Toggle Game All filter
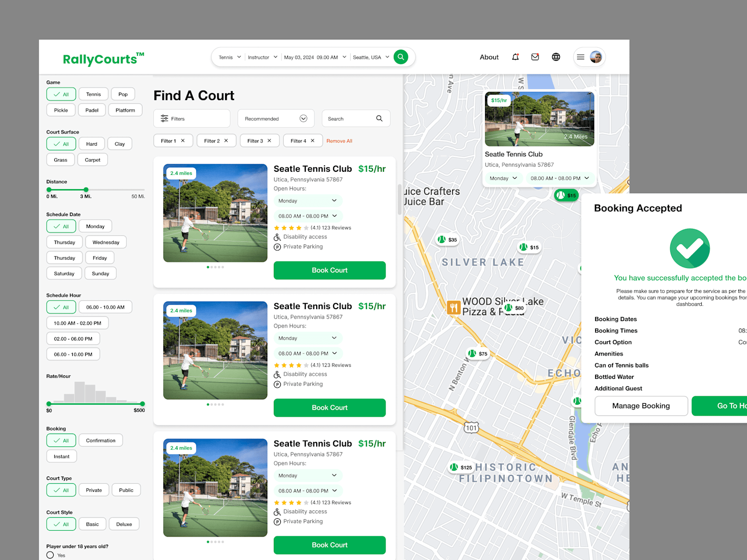The height and width of the screenshot is (560, 747). pos(61,94)
